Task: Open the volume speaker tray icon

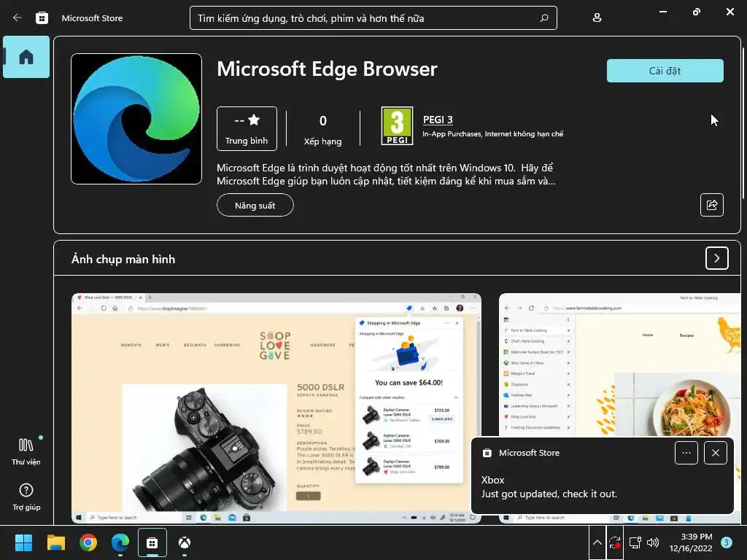Action: click(653, 542)
